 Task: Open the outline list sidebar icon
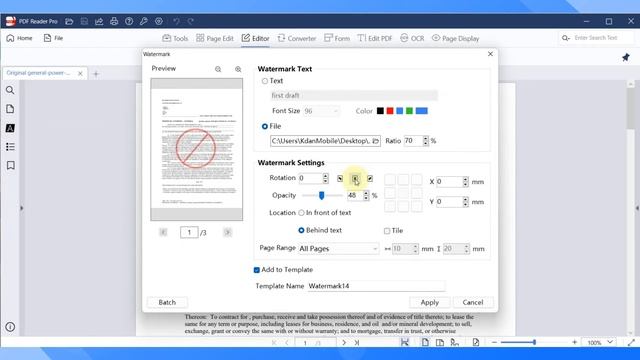click(10, 147)
